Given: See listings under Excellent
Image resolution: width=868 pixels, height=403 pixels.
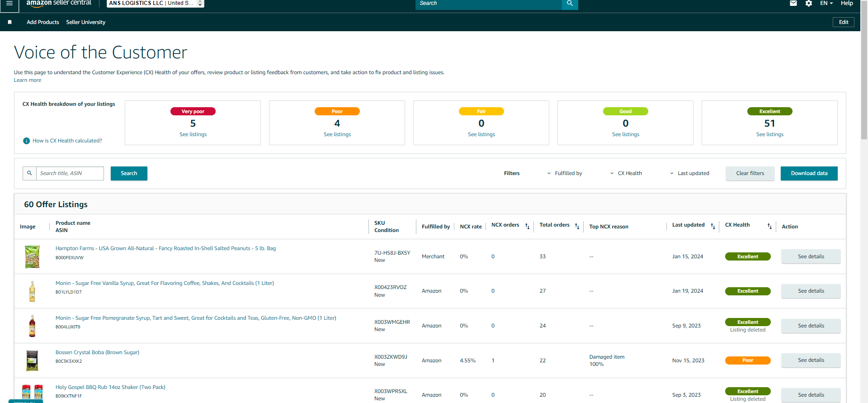Looking at the screenshot, I should pos(770,134).
